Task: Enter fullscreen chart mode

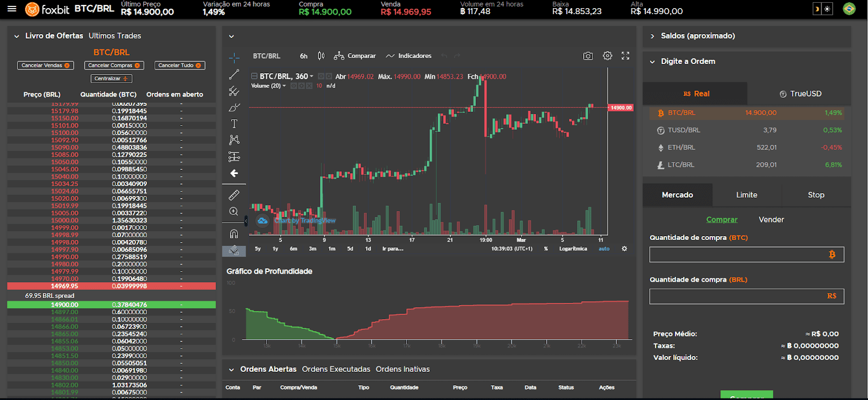Action: coord(626,56)
